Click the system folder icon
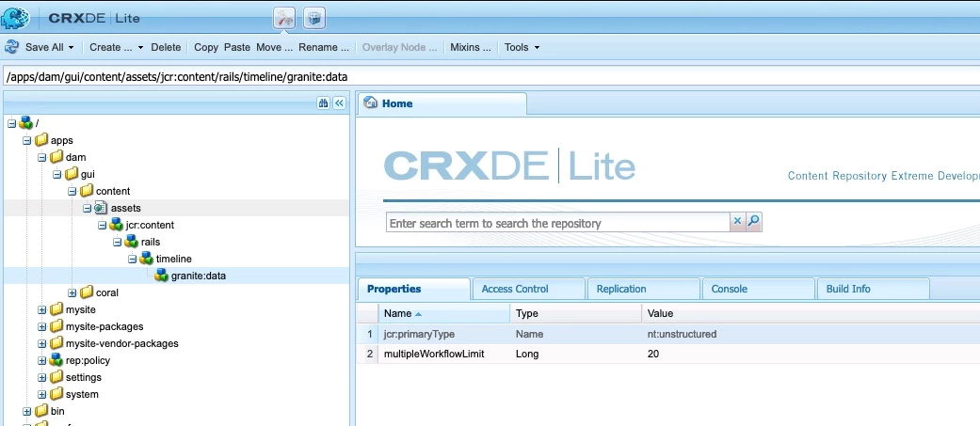 pos(56,394)
